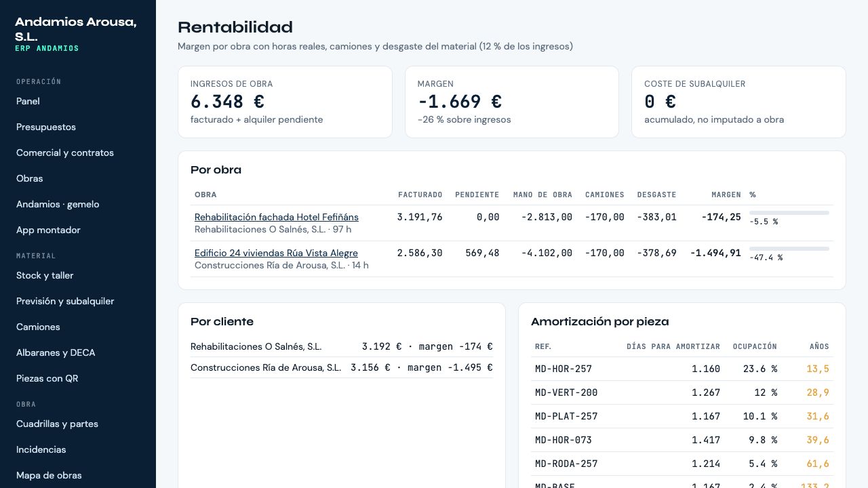Go to Incidencias page
The width and height of the screenshot is (868, 488).
[x=41, y=449]
